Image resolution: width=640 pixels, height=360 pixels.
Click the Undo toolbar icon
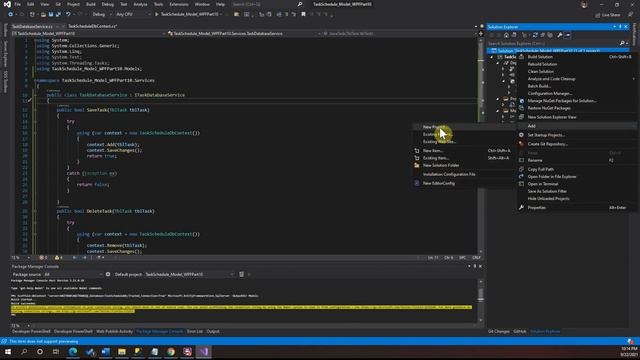[x=68, y=14]
